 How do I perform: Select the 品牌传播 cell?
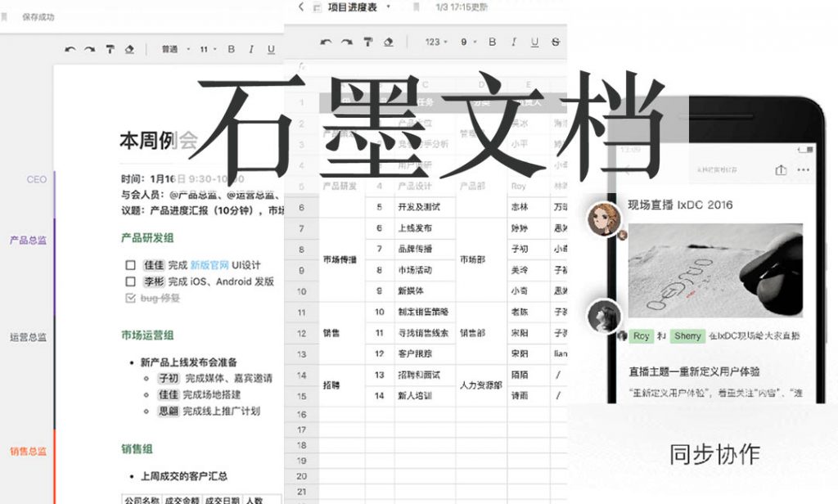coord(426,249)
